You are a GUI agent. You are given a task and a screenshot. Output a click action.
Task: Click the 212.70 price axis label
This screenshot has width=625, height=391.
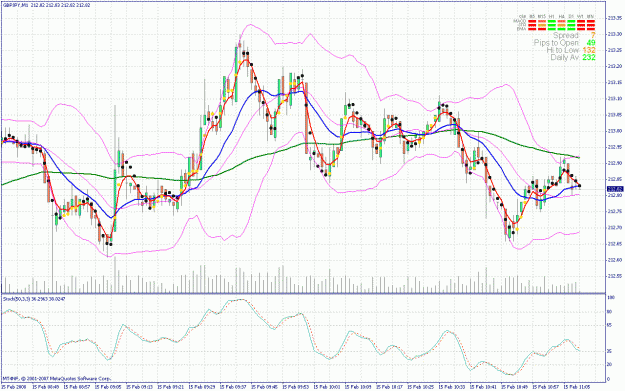615,228
